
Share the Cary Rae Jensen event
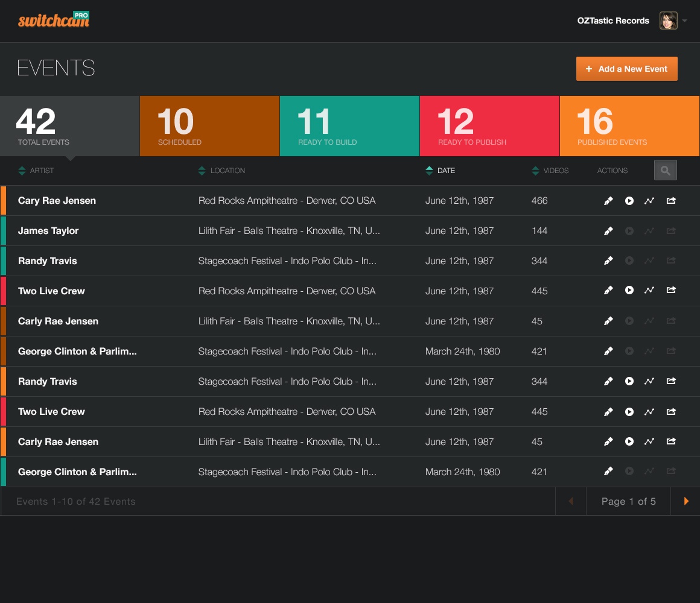point(670,201)
